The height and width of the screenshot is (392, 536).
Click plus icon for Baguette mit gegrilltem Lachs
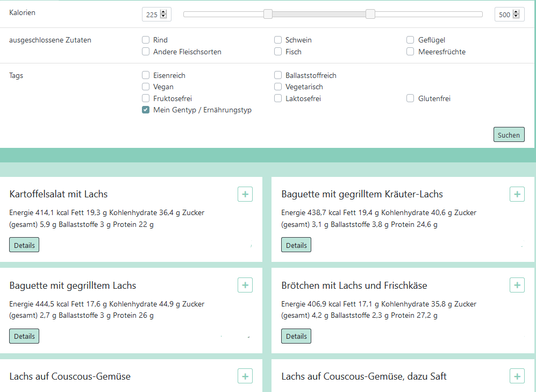pyautogui.click(x=245, y=285)
